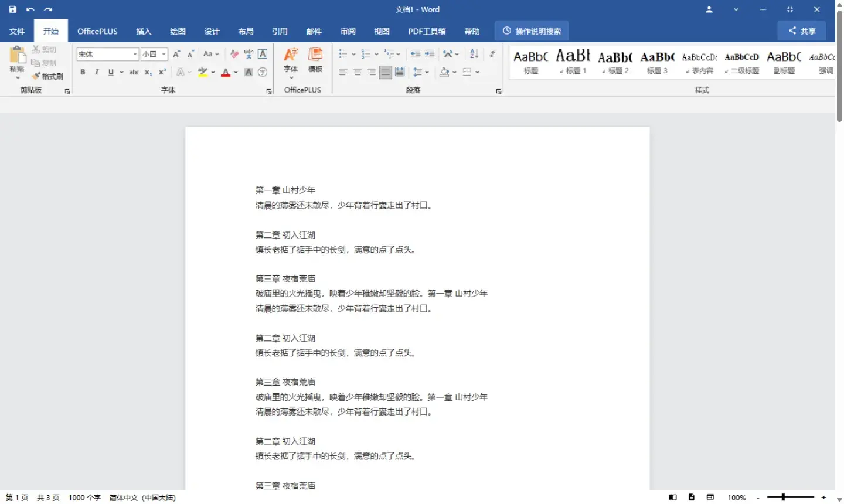The width and height of the screenshot is (844, 504).
Task: Expand the bullet list style dropdown arrow
Action: (x=353, y=54)
